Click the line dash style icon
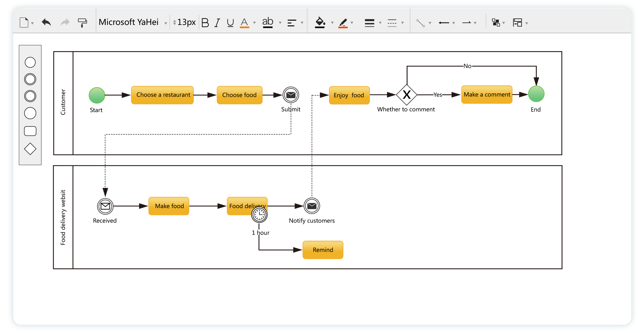The image size is (644, 333). (392, 23)
